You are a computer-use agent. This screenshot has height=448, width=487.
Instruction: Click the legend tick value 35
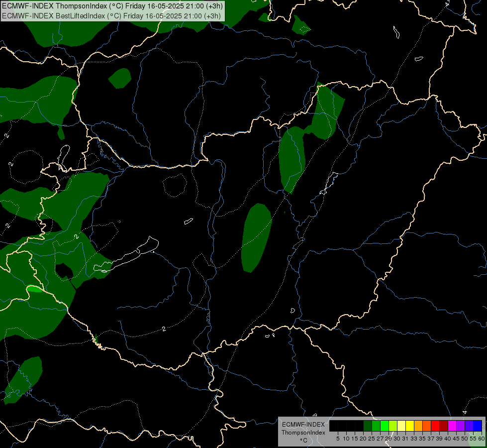[422, 439]
